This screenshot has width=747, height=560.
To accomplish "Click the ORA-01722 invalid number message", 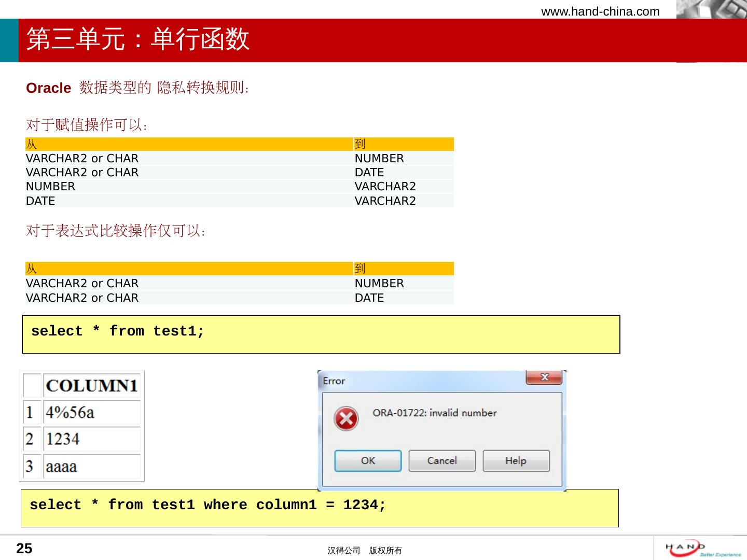I will click(x=434, y=413).
